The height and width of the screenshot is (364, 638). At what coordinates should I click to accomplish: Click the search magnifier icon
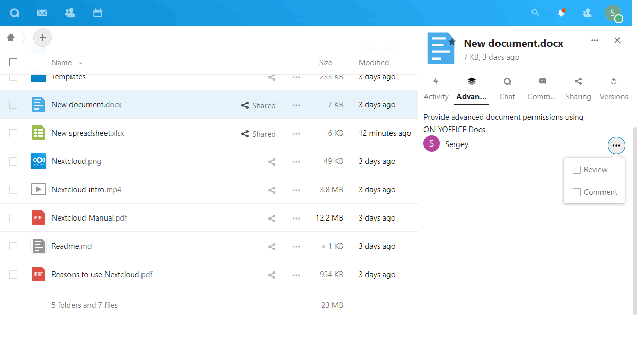point(536,13)
